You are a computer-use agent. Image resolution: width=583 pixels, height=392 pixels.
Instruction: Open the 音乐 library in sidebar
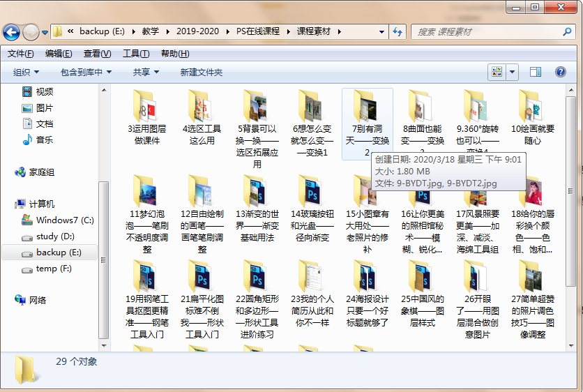[x=45, y=140]
